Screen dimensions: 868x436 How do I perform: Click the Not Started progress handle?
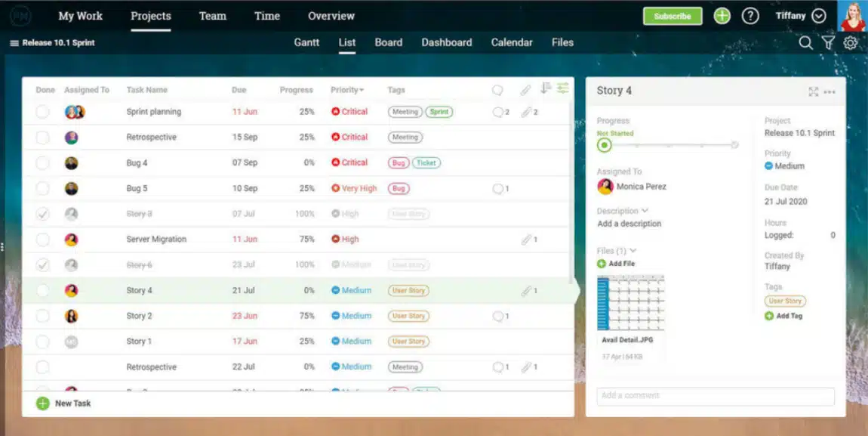tap(604, 145)
